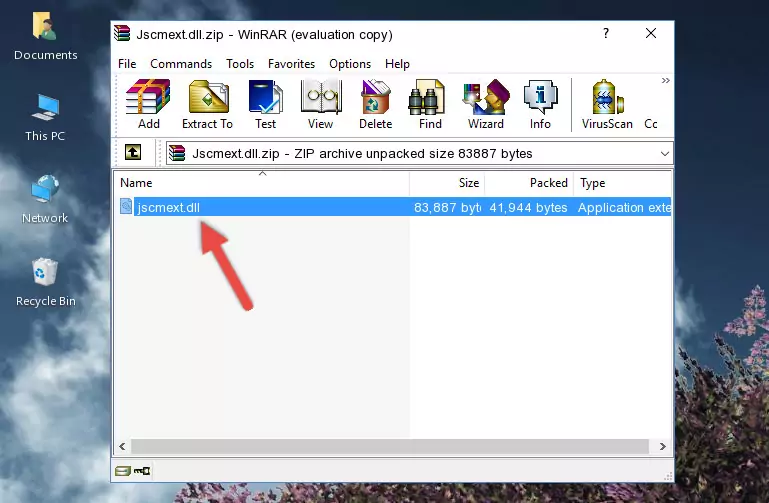Go up one folder level
The width and height of the screenshot is (769, 503).
(133, 152)
